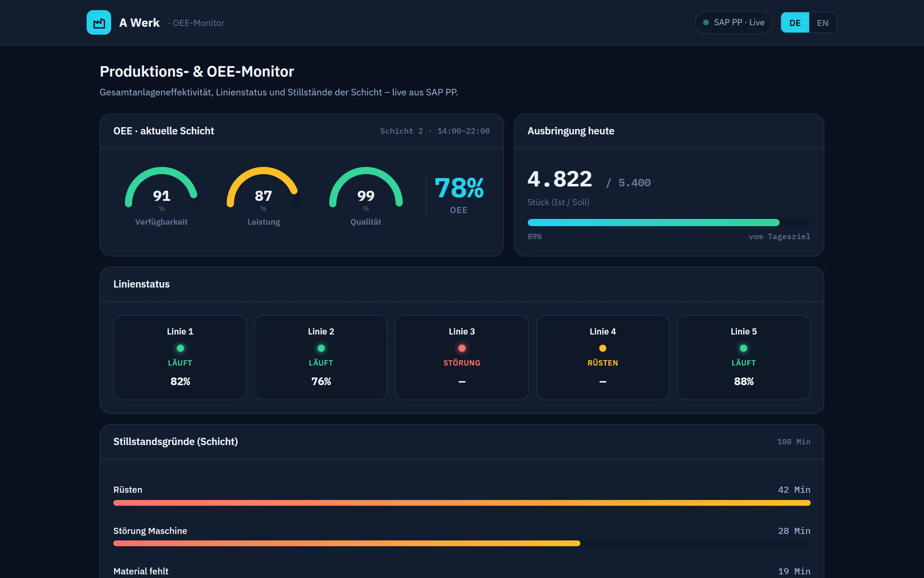Click the 28 Min value
This screenshot has width=924, height=578.
tap(794, 531)
